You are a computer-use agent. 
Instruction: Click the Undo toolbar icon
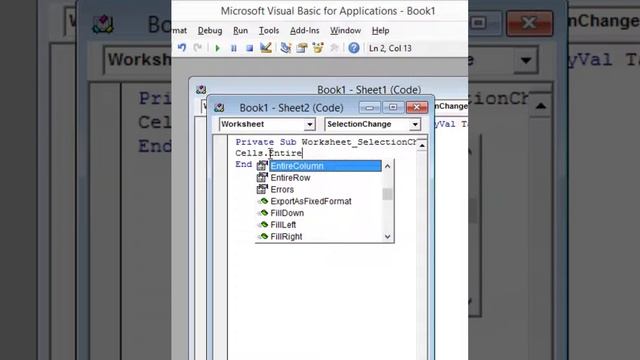(182, 48)
